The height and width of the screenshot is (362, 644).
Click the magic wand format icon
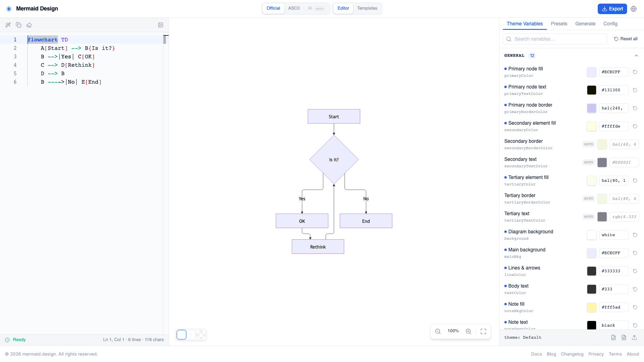(8, 25)
